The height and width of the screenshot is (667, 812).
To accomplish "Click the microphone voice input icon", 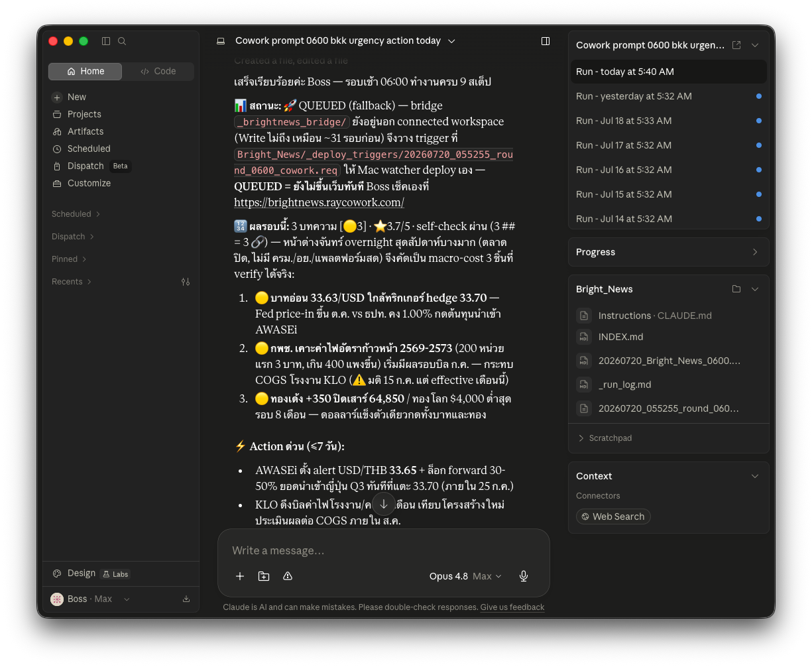I will 524,576.
